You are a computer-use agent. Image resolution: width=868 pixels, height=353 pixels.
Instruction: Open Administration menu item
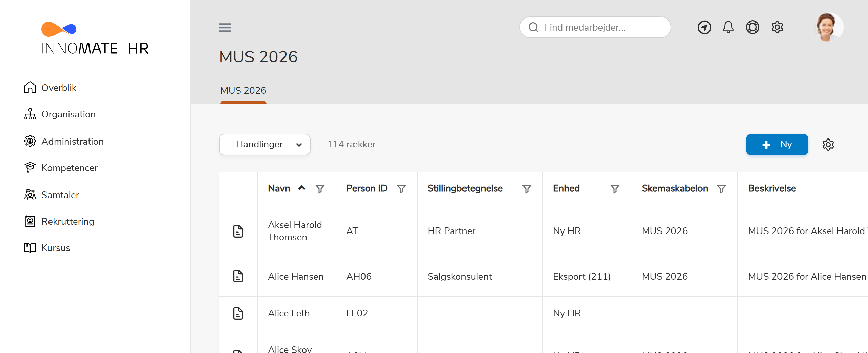click(x=73, y=141)
